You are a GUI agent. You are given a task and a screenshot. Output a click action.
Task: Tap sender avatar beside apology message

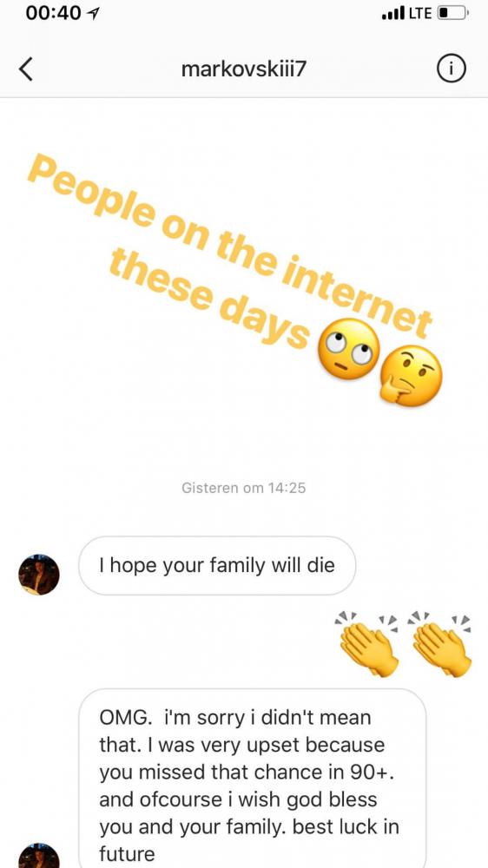pos(39,855)
